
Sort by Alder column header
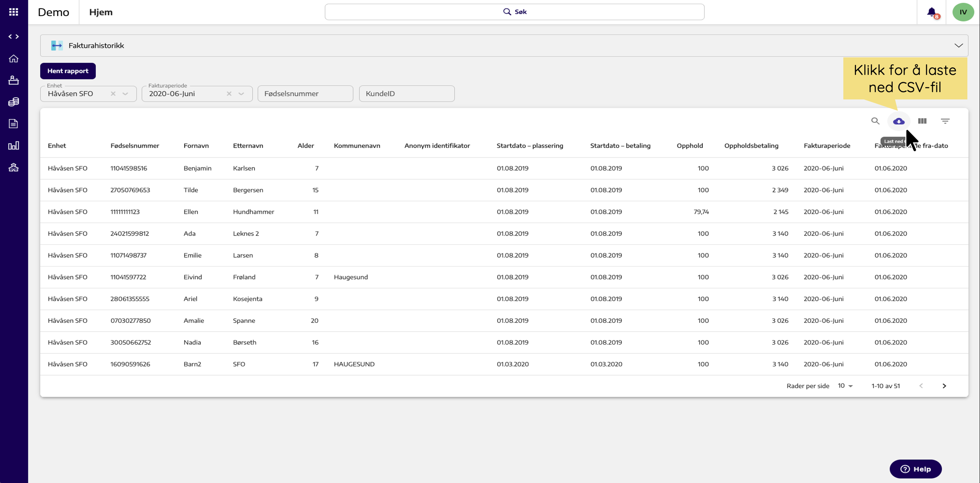point(305,145)
